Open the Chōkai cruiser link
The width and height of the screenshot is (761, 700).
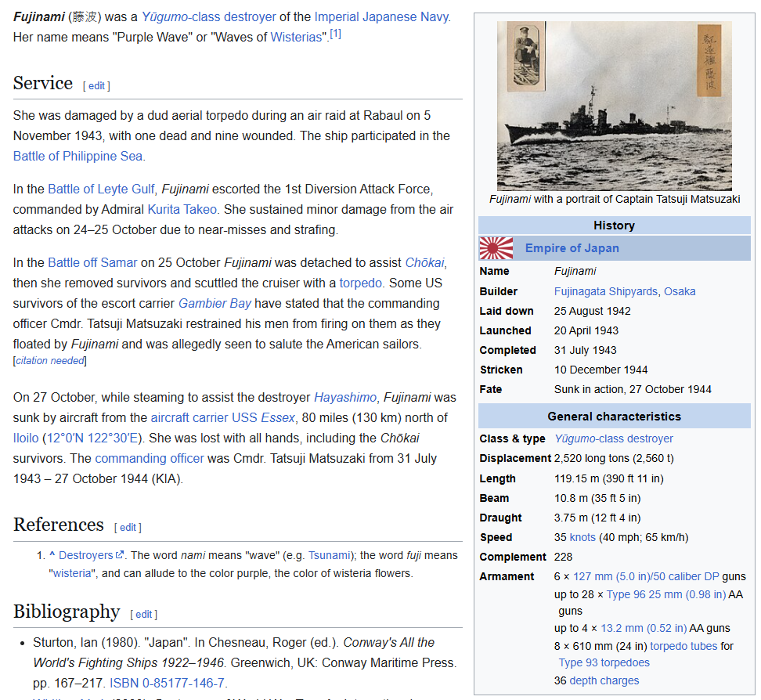pyautogui.click(x=424, y=263)
